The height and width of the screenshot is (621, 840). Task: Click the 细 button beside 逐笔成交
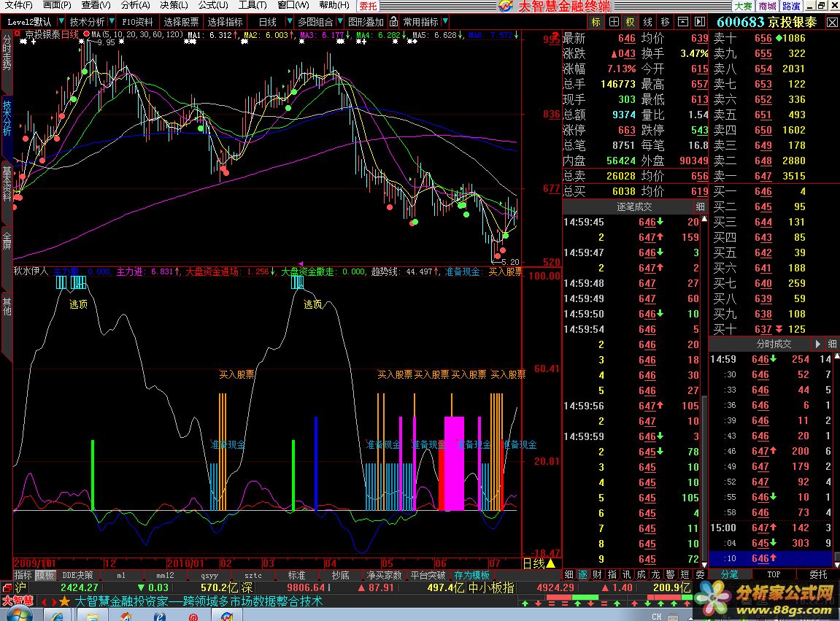point(700,207)
